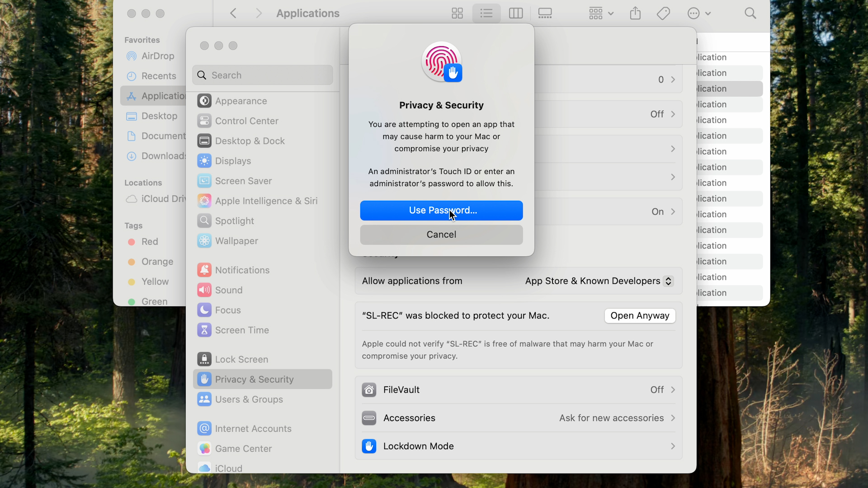Click the Internet Accounts icon
The image size is (868, 488).
tap(204, 429)
